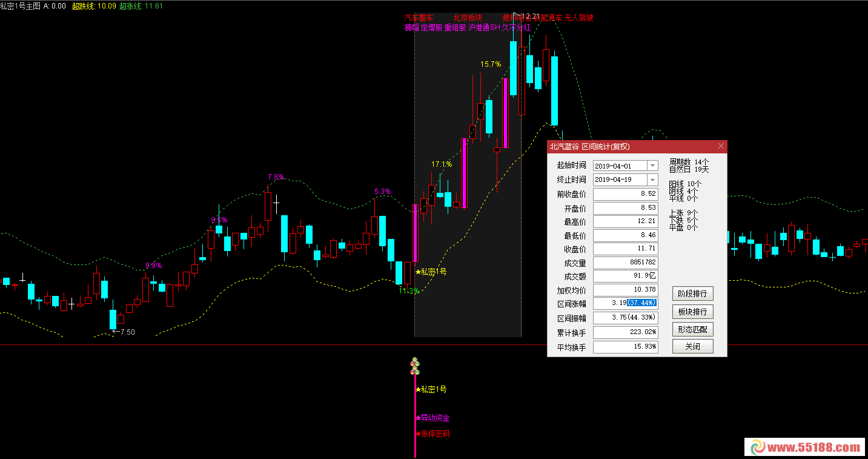Click the 私密1号主图 label in the top bar
Screen dimensions: 868x459
pyautogui.click(x=21, y=4)
